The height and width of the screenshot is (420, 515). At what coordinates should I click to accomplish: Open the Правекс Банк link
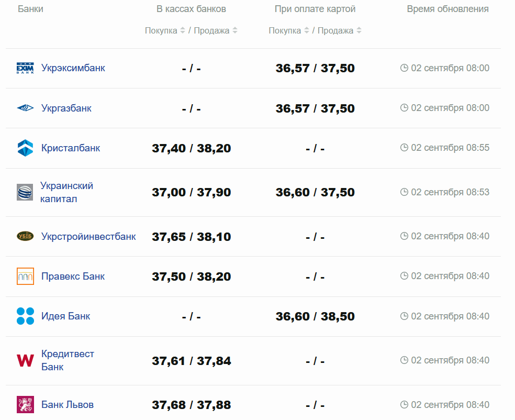[x=73, y=276]
